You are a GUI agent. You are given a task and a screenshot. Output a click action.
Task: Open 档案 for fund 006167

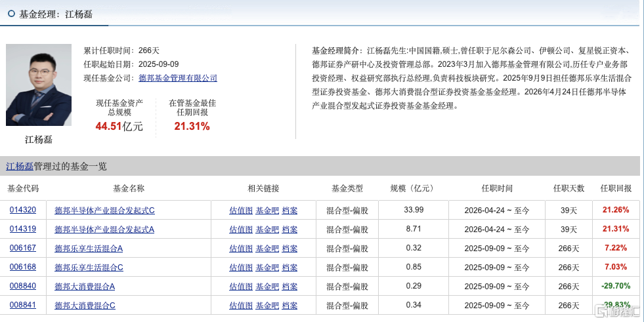290,248
